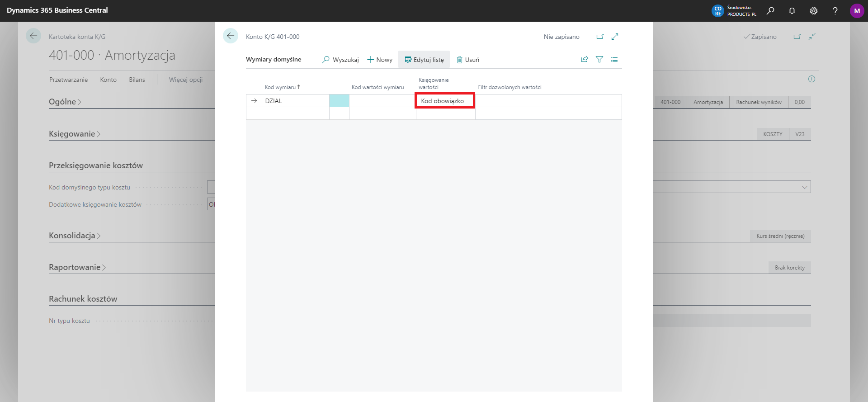Open the notifications bell
868x402 pixels.
[x=792, y=11]
